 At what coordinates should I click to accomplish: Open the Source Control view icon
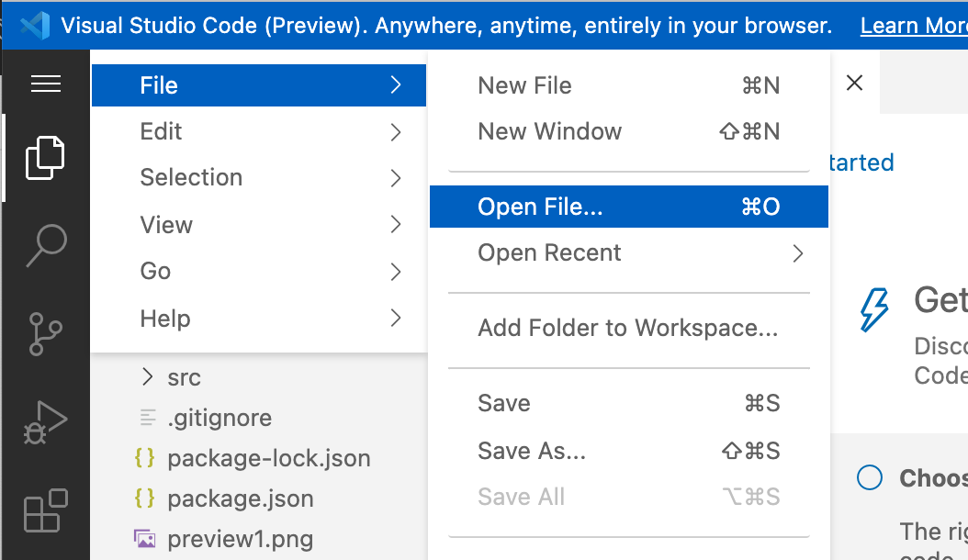46,333
